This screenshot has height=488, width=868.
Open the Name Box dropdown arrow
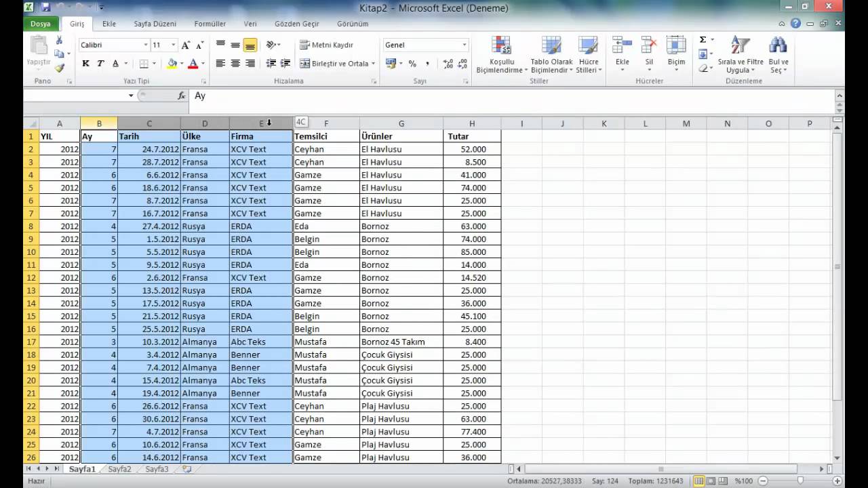[131, 96]
